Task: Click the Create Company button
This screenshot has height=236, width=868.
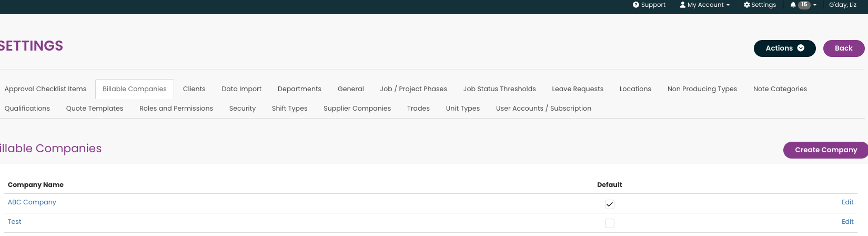Action: pos(826,150)
